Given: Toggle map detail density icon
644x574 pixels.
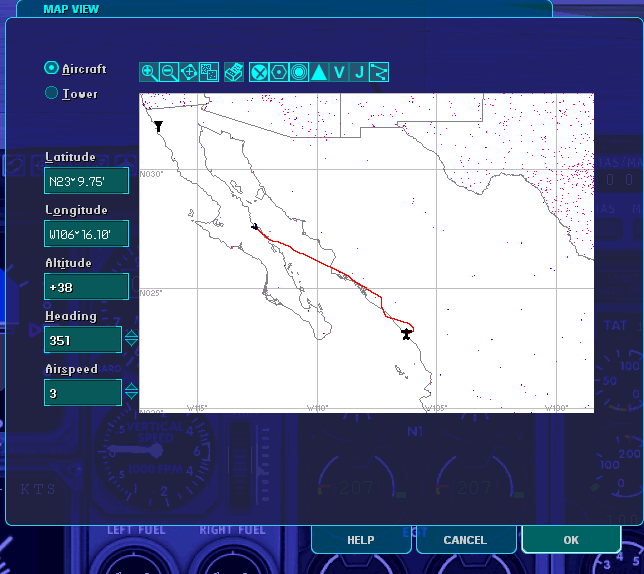Looking at the screenshot, I should [209, 72].
